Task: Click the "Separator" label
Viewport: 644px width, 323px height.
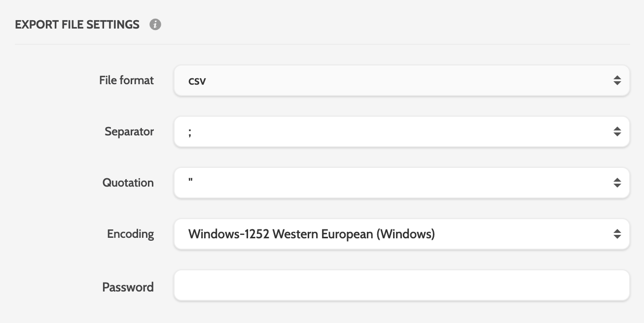Action: pyautogui.click(x=129, y=131)
